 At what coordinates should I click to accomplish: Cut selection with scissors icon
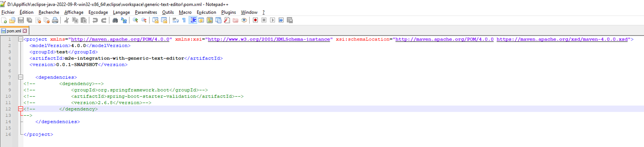click(x=66, y=20)
